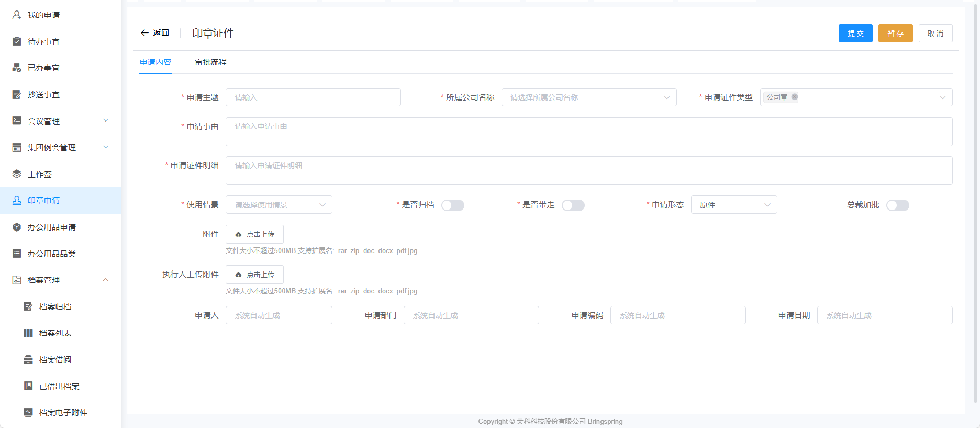Toggle the 是否归档 switch
980x428 pixels.
click(452, 205)
